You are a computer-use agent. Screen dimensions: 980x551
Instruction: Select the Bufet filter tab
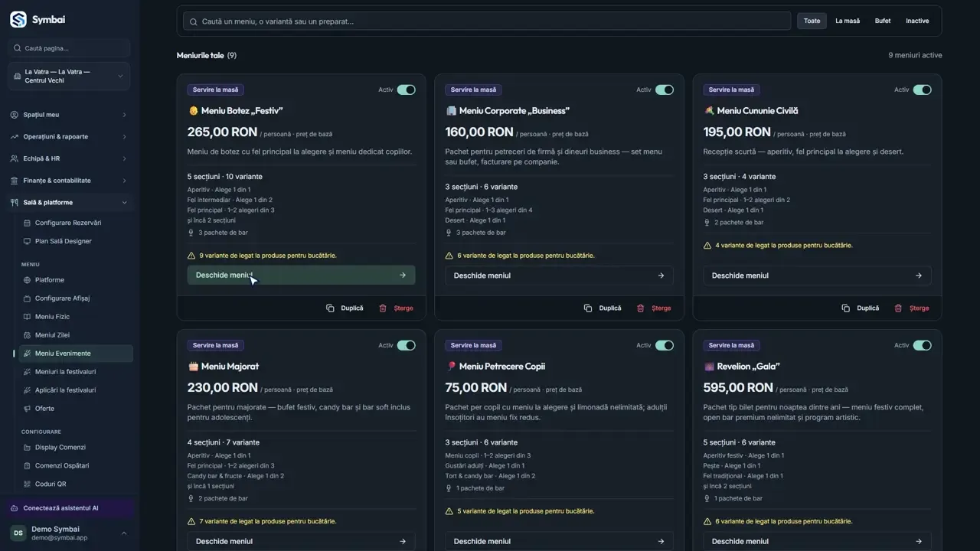(883, 21)
